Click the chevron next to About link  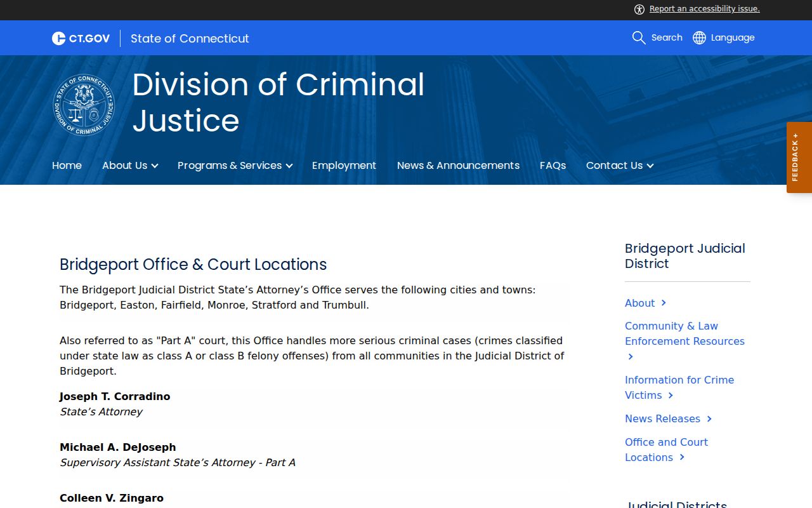664,303
